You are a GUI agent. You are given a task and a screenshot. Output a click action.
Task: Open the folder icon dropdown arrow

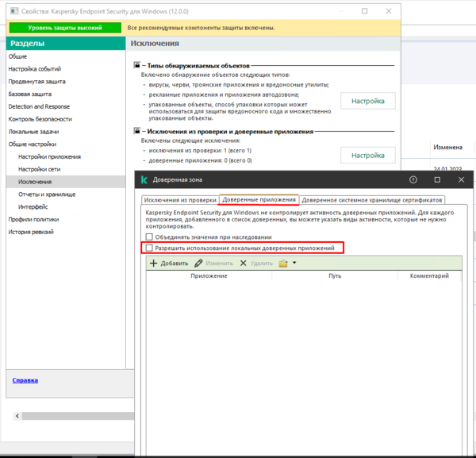[294, 263]
